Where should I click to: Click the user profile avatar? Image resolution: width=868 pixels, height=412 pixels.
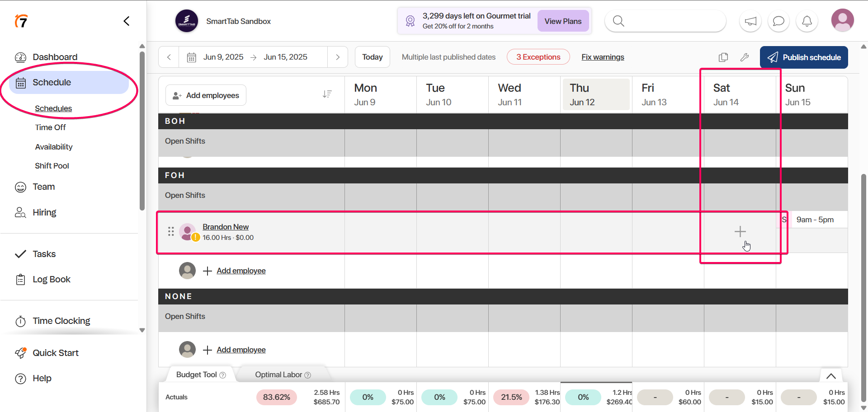tap(842, 21)
